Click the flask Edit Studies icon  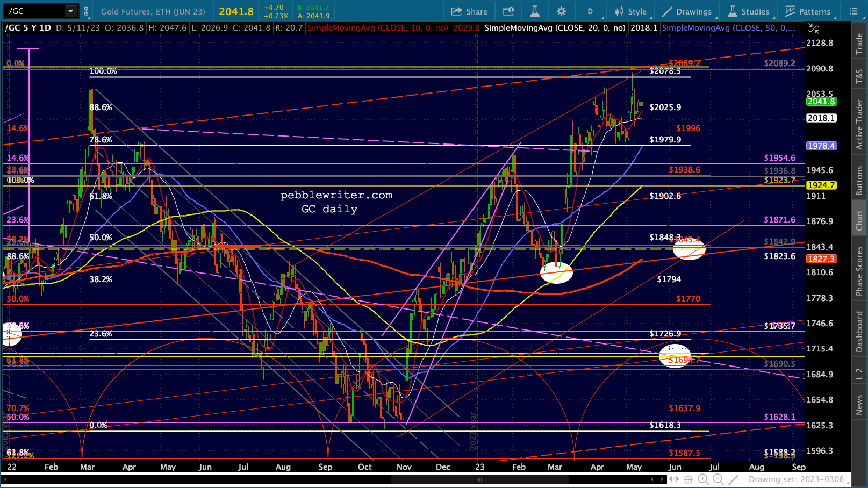(535, 11)
